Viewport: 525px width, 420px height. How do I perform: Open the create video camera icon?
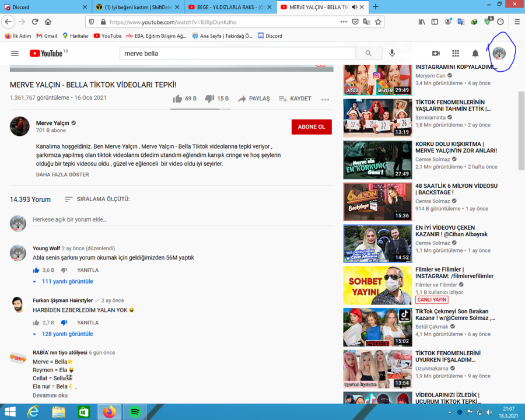[x=436, y=53]
